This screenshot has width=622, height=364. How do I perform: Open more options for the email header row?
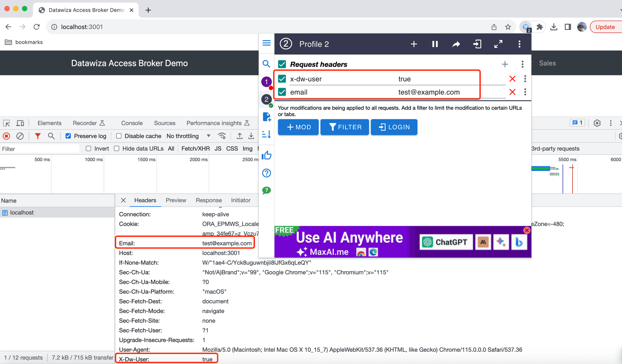click(525, 92)
